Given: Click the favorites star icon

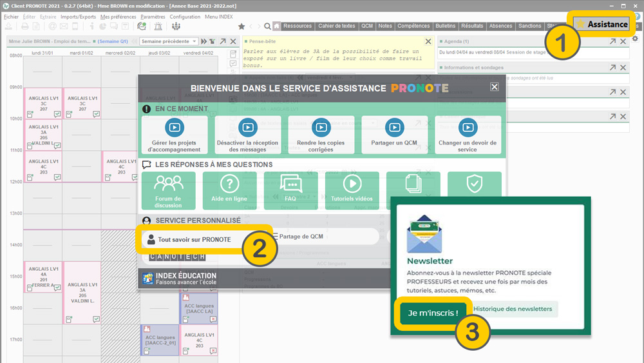Looking at the screenshot, I should (241, 26).
